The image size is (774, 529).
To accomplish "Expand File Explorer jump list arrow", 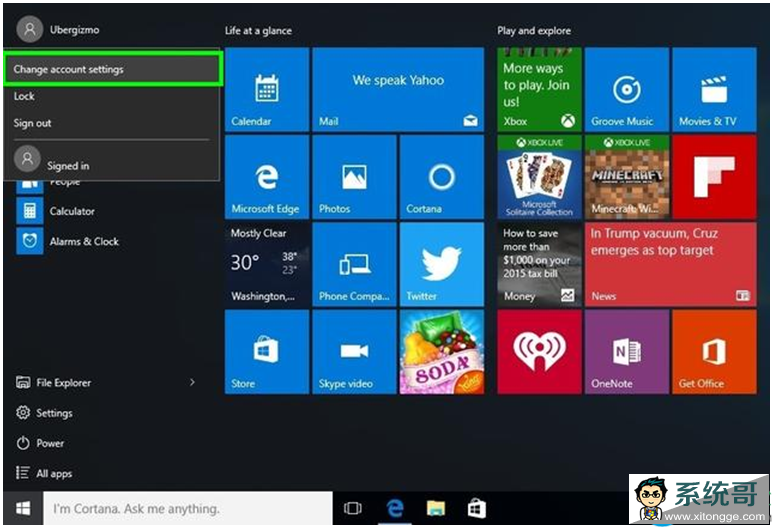I will 192,382.
